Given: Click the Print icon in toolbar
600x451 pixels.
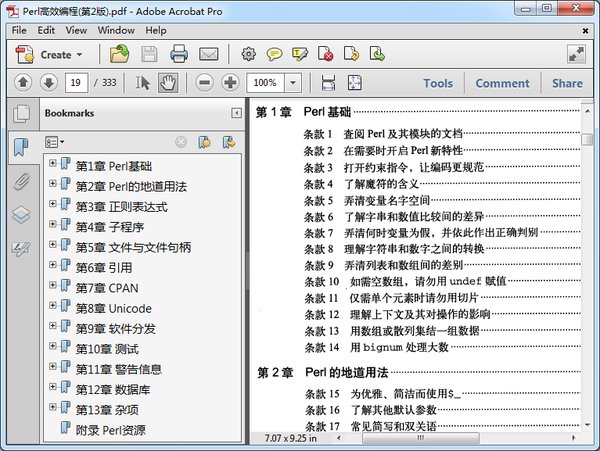Looking at the screenshot, I should (179, 54).
